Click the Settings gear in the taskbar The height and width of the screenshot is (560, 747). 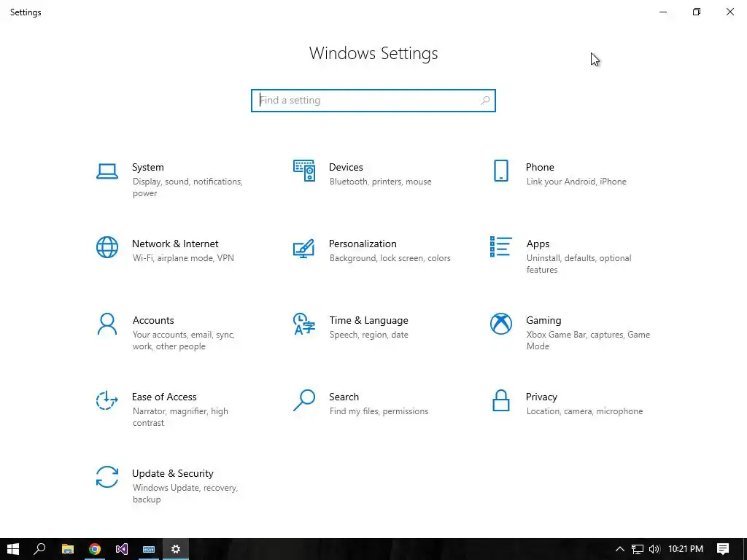176,549
